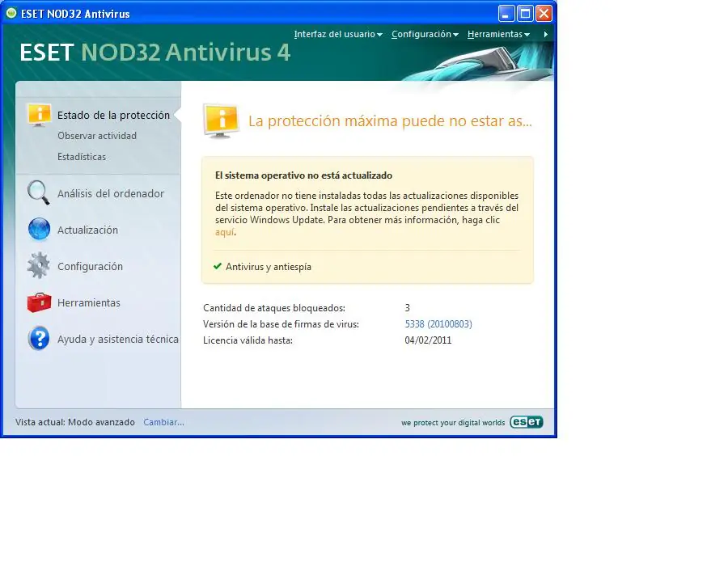Click the 'aquí' link in the warning

[x=225, y=232]
